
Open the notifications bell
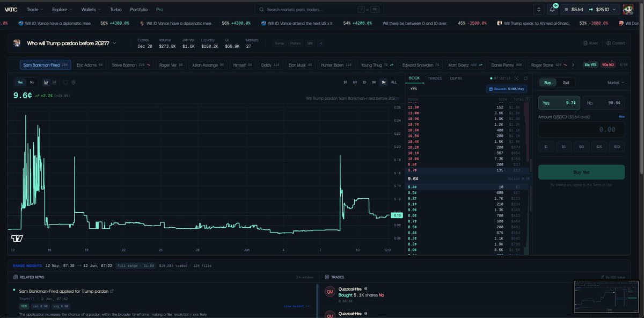pos(553,10)
